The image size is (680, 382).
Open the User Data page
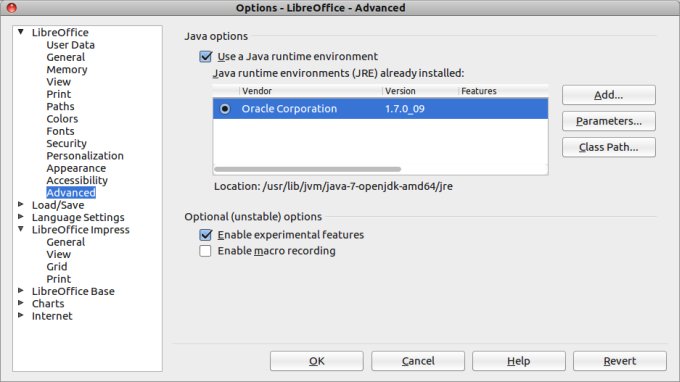(x=70, y=45)
